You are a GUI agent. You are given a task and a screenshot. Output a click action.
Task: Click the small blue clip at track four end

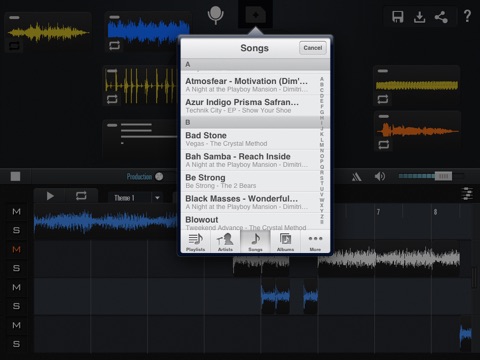point(466,334)
